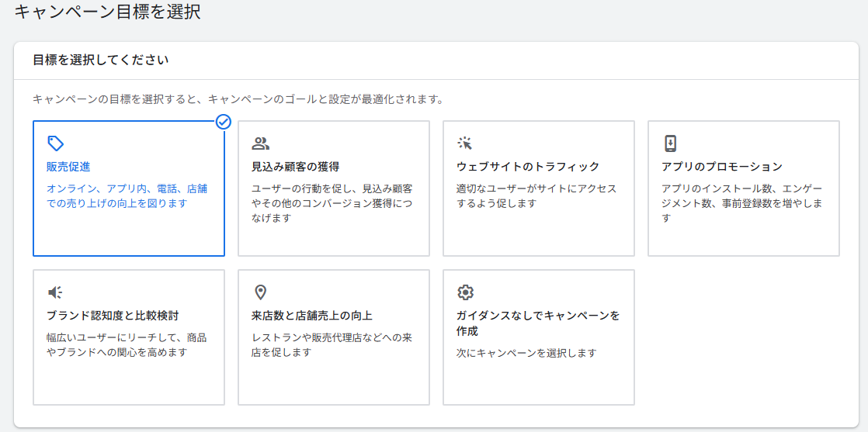Click the キャンペーンの目標を選択すると helper text
Screen dimensions: 868x432
click(238, 100)
